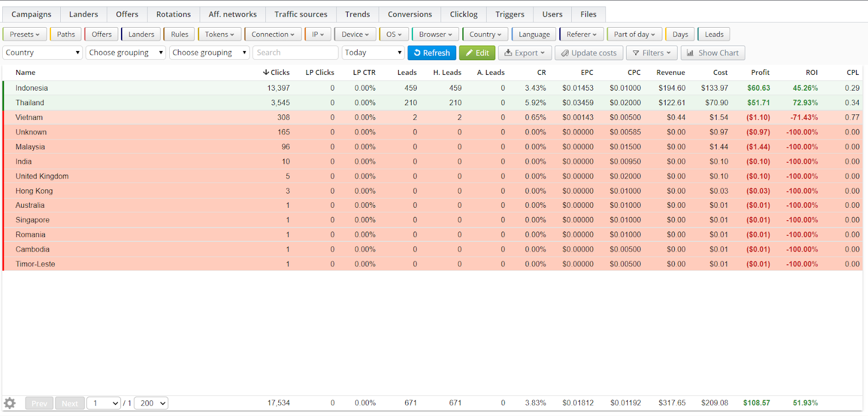Sort by the Profit column header

tap(760, 72)
